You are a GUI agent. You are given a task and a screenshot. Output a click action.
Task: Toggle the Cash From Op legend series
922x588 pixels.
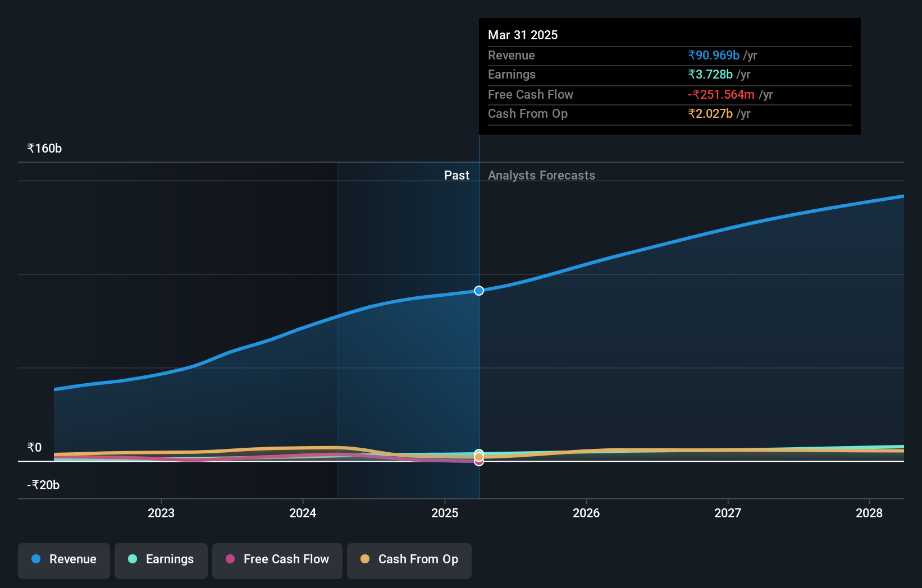coord(409,561)
